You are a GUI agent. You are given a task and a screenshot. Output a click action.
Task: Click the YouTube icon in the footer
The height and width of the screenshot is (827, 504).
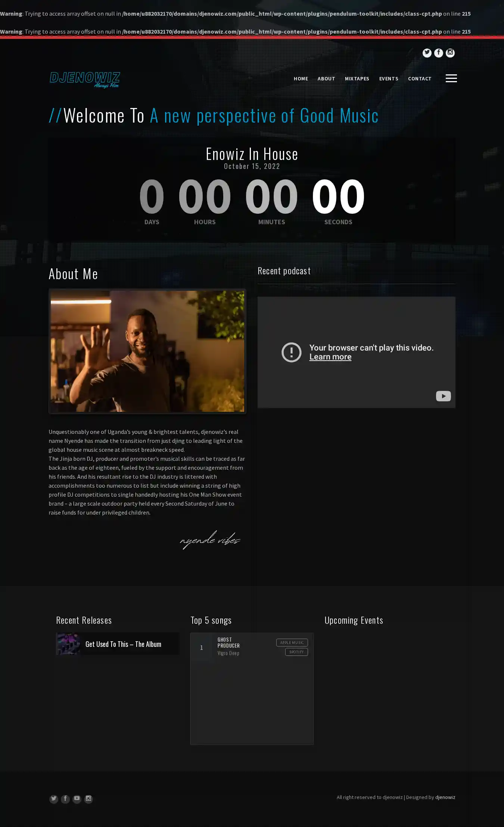coord(77,799)
